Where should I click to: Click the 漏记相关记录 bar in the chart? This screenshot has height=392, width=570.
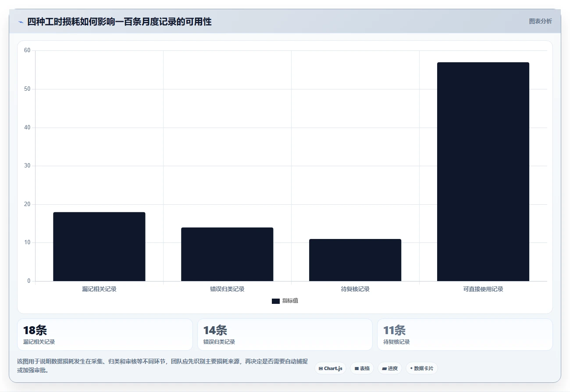(99, 246)
